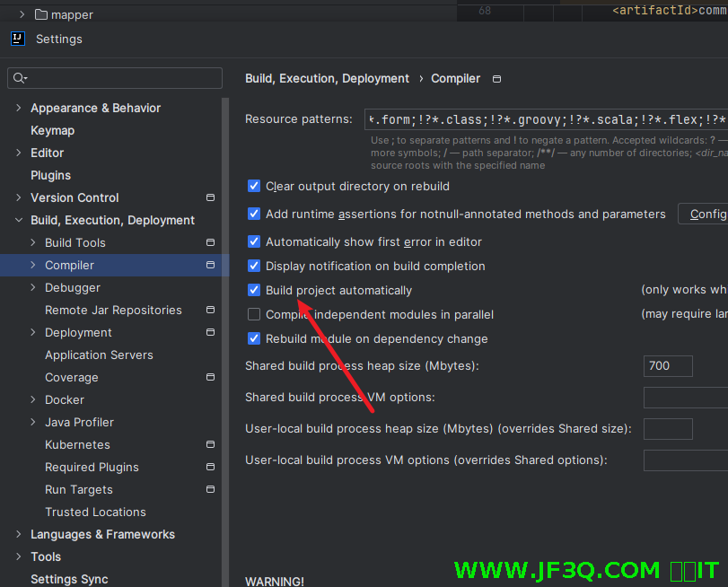Disable Build project automatically checkbox
This screenshot has width=728, height=587.
coord(254,290)
